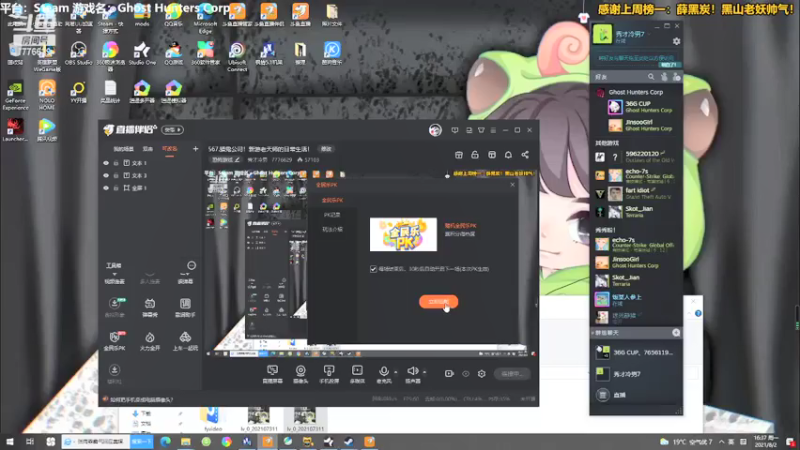
Task: Open streaming settings gear icon
Action: (x=482, y=374)
